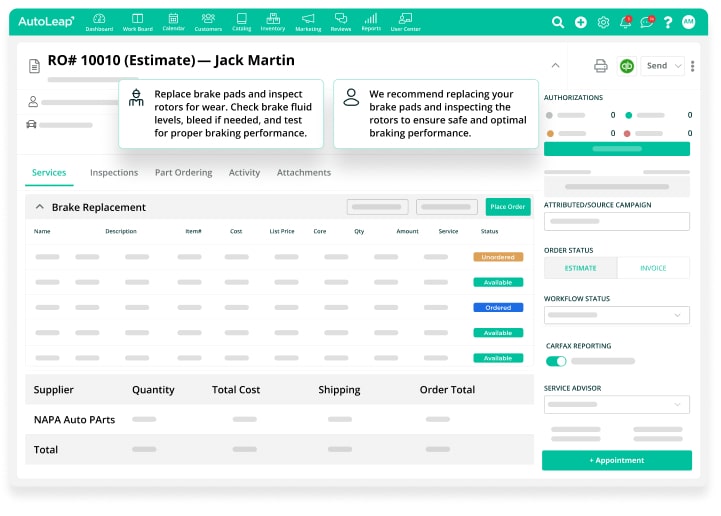The height and width of the screenshot is (516, 721).
Task: Open Reports chart icon
Action: coord(371,21)
